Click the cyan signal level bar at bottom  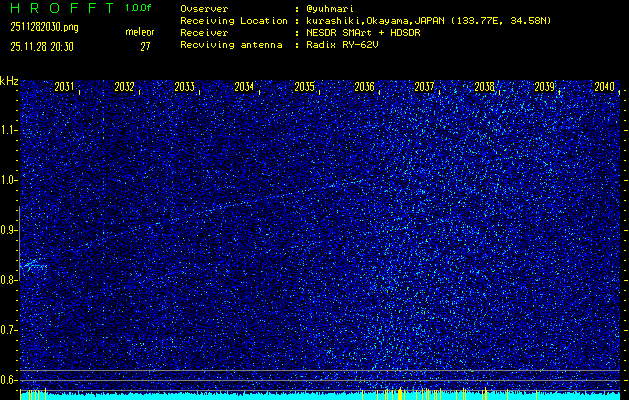pyautogui.click(x=320, y=396)
